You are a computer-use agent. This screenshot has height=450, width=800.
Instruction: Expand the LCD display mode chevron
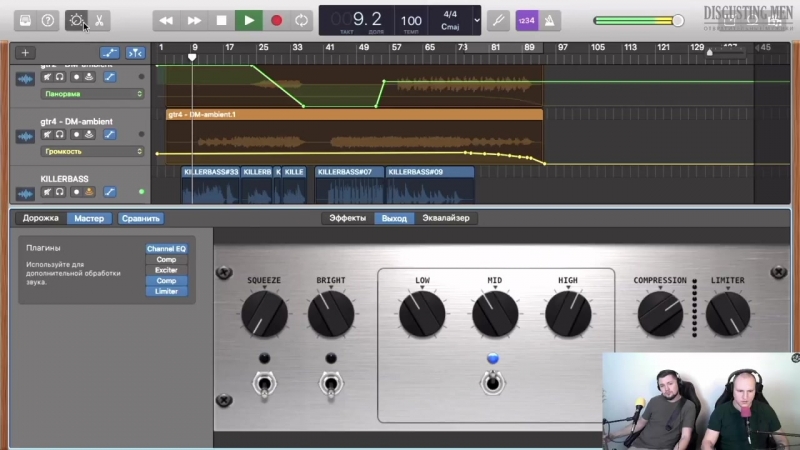[x=477, y=20]
